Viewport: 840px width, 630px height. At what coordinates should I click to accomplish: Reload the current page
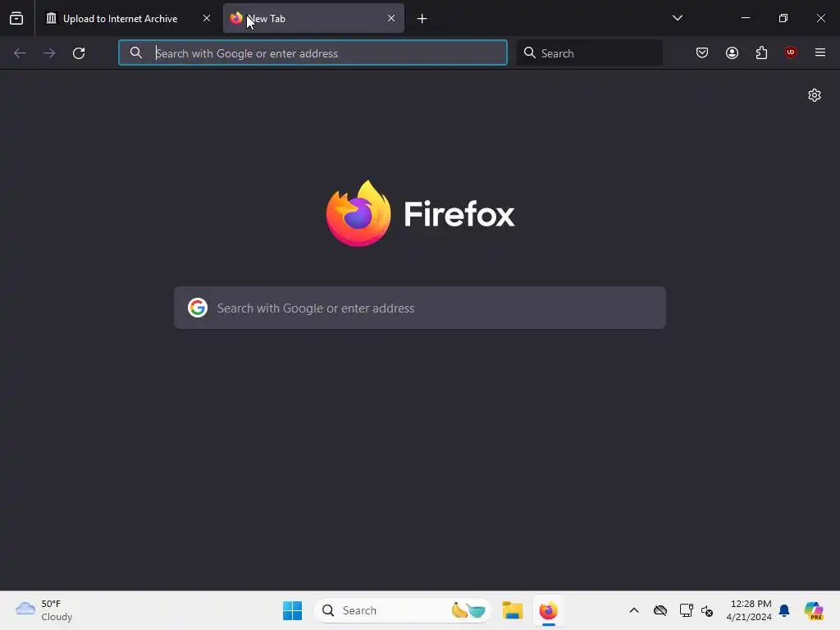coord(79,53)
